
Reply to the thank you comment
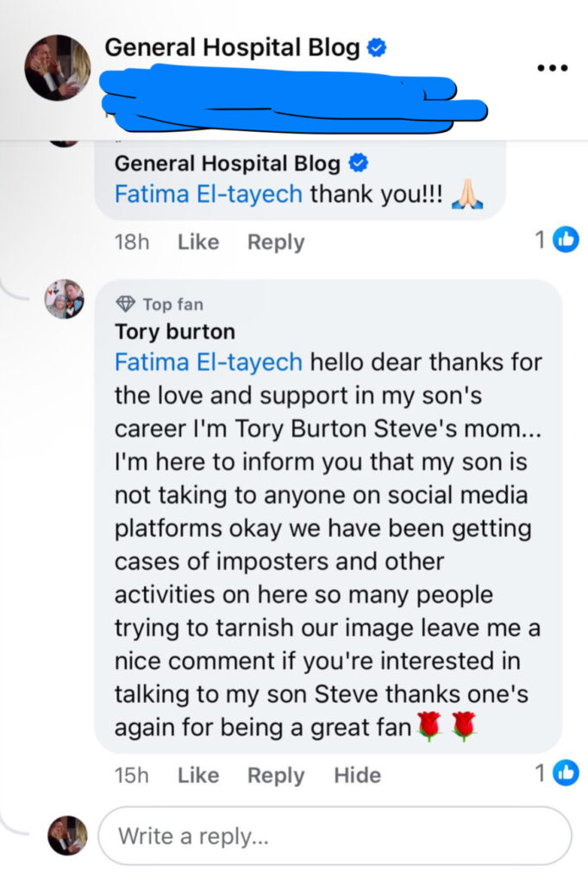tap(276, 242)
